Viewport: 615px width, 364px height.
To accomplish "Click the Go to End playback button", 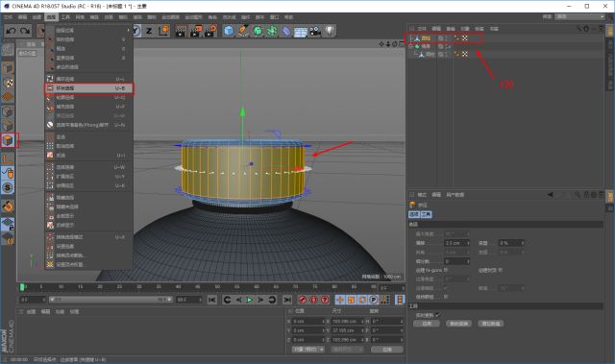I will pyautogui.click(x=287, y=300).
